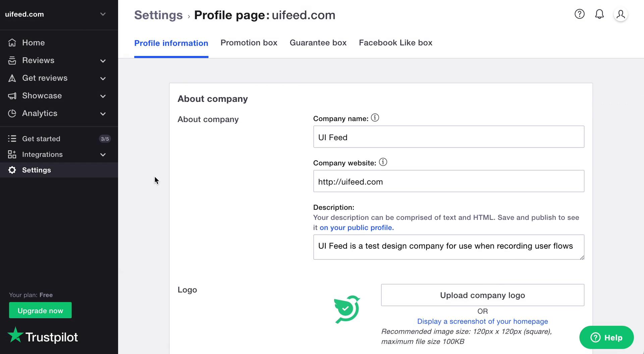Click the Analytics pie chart icon

[12, 113]
